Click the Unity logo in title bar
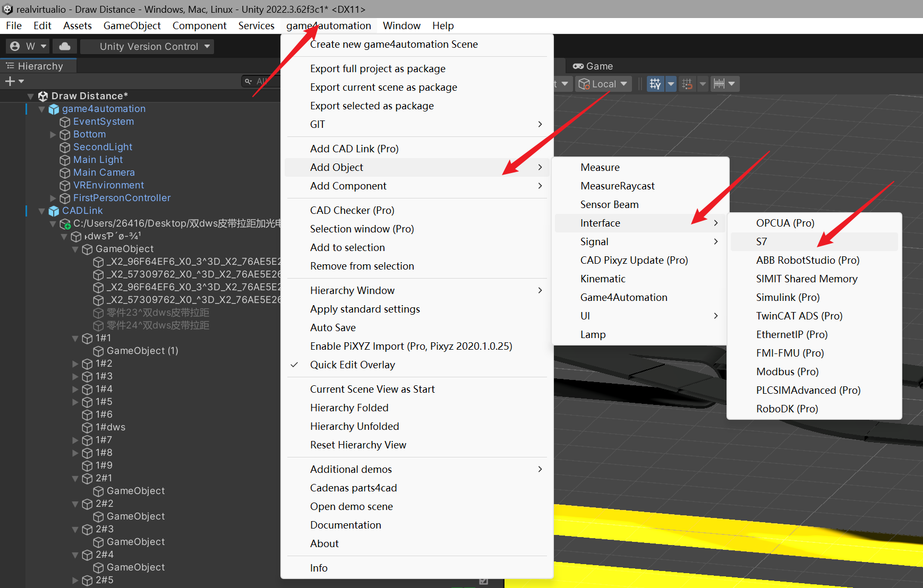This screenshot has width=923, height=588. [x=7, y=9]
